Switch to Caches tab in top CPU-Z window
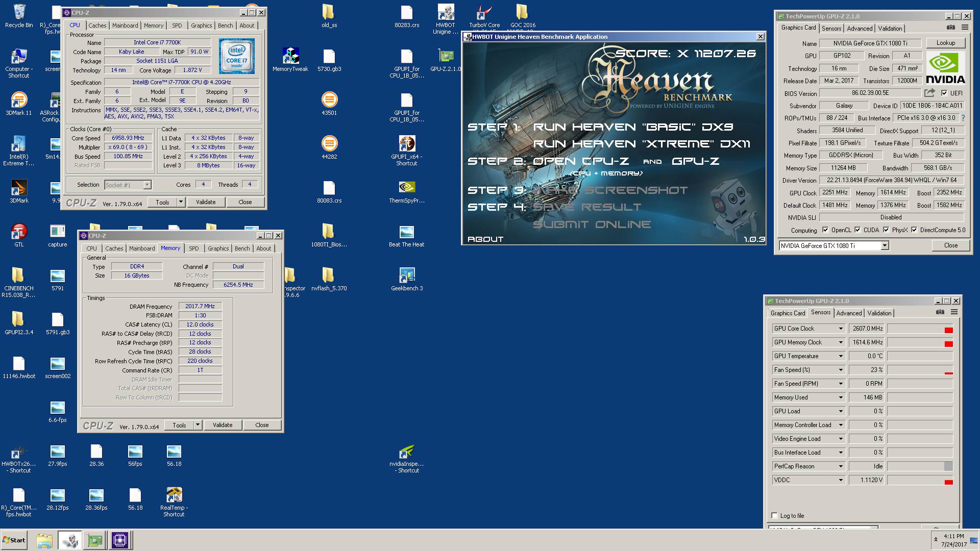The width and height of the screenshot is (980, 551). click(x=97, y=26)
